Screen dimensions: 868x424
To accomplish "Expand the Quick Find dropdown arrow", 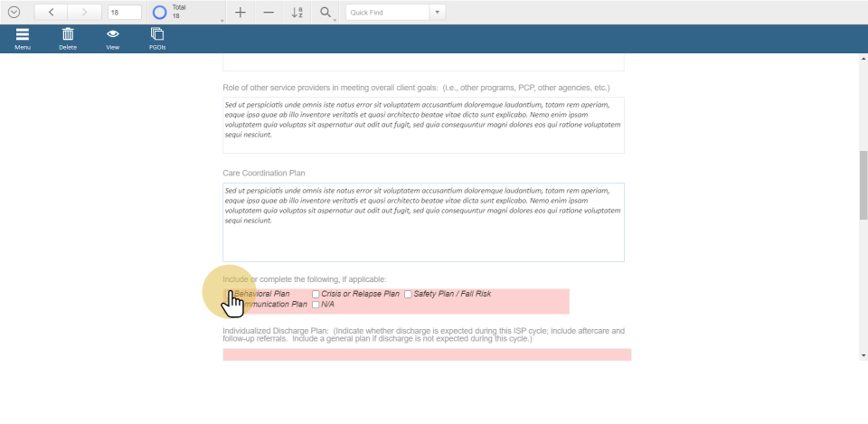I will 438,13.
